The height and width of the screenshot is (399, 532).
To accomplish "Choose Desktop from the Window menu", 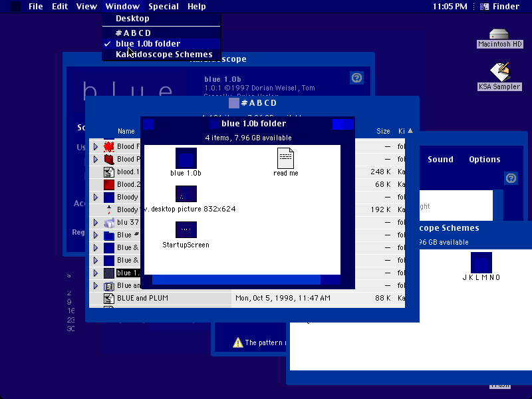I will [x=162, y=19].
